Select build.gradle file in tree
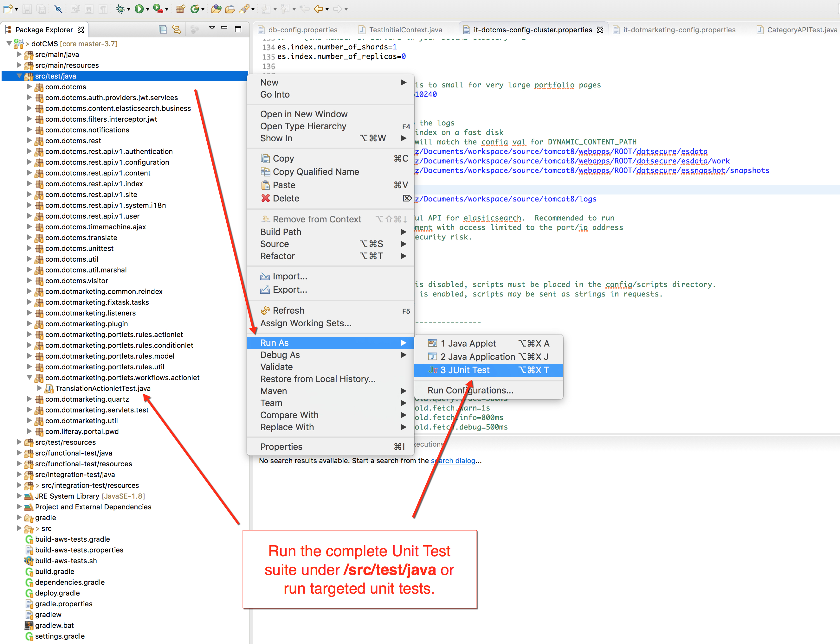The height and width of the screenshot is (644, 840). pyautogui.click(x=55, y=571)
